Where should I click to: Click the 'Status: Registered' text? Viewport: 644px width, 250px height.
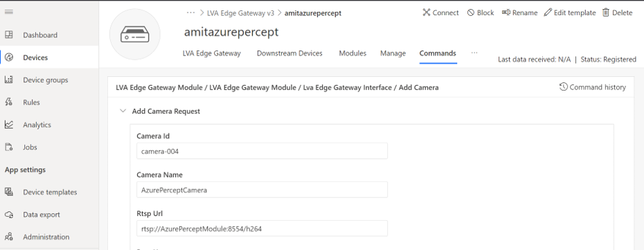(607, 59)
